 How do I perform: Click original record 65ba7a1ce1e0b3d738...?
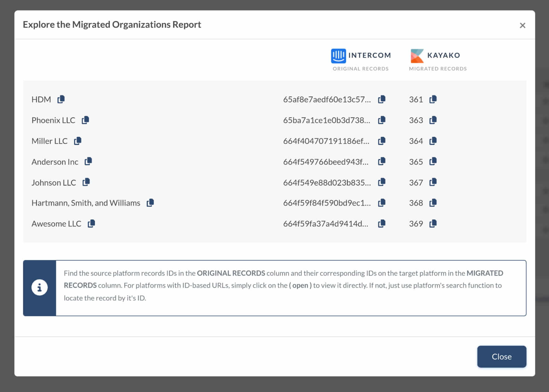pyautogui.click(x=326, y=120)
